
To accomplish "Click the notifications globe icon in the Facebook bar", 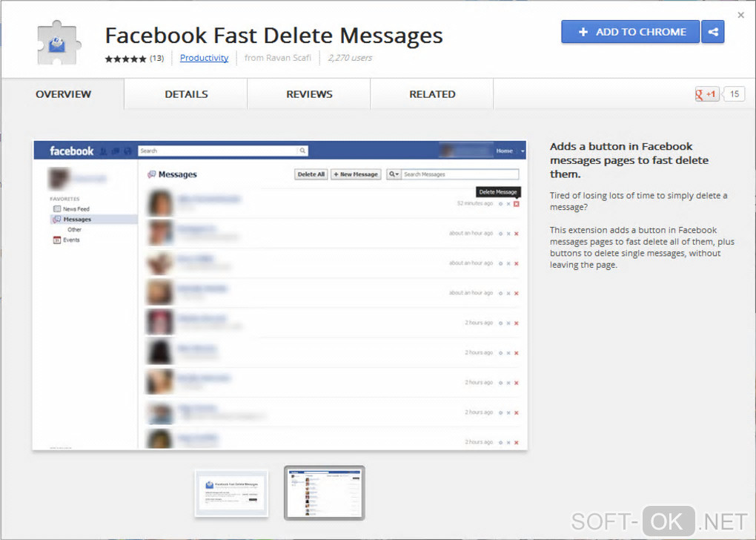I will tap(127, 151).
